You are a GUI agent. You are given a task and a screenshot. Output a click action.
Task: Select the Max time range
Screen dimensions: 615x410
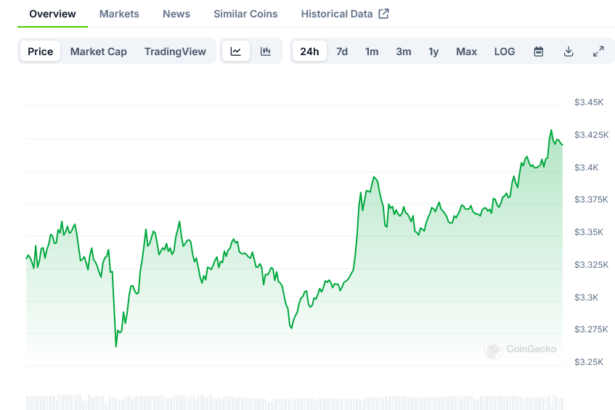coord(466,51)
